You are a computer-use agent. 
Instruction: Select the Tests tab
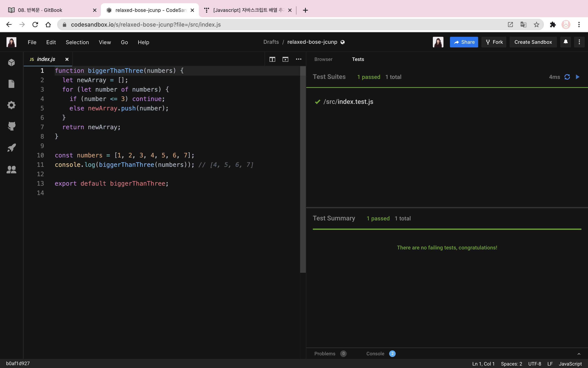358,59
